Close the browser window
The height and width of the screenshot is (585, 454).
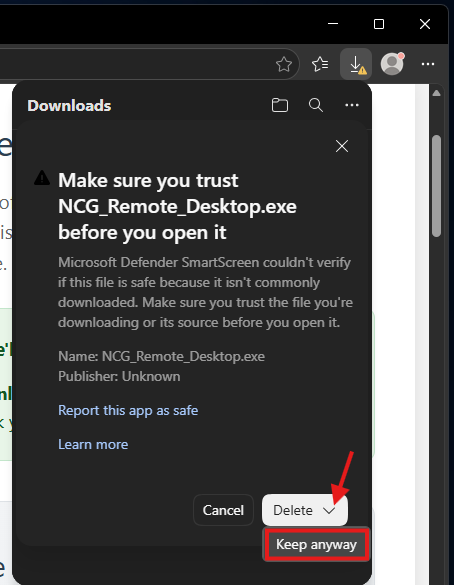pyautogui.click(x=425, y=24)
